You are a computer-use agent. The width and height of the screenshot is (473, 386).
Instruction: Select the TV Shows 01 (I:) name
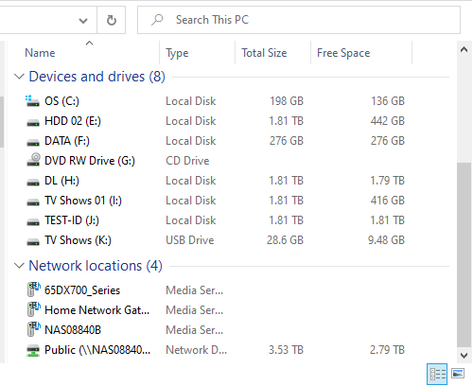coord(83,200)
